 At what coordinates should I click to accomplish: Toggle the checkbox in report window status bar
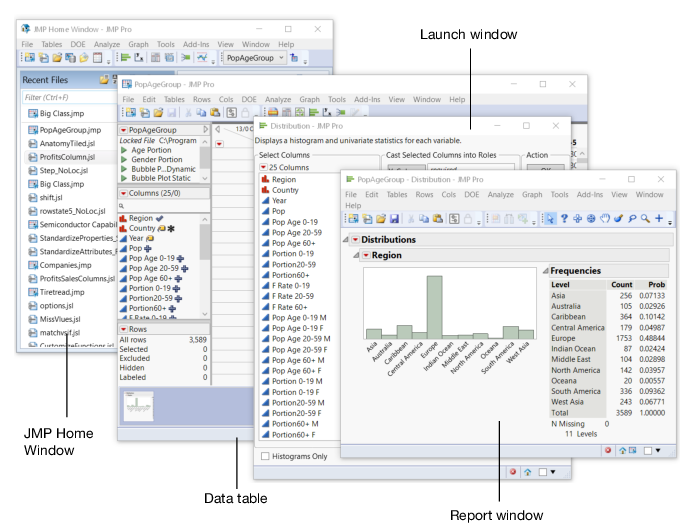point(648,451)
